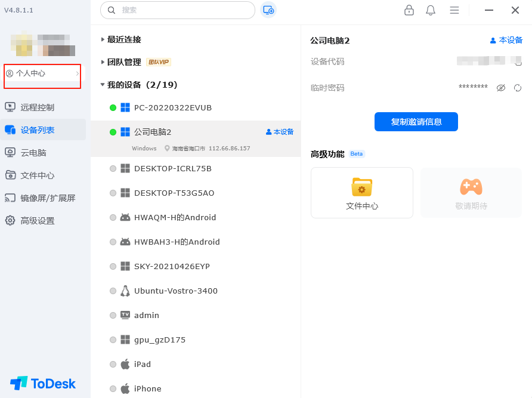Toggle temporary password visibility eye

tap(501, 88)
